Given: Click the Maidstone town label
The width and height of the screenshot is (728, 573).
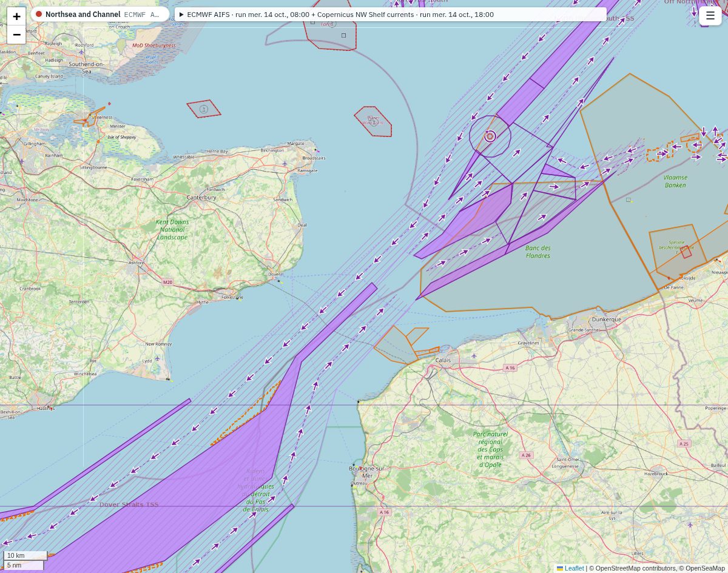Looking at the screenshot, I should click(x=27, y=199).
